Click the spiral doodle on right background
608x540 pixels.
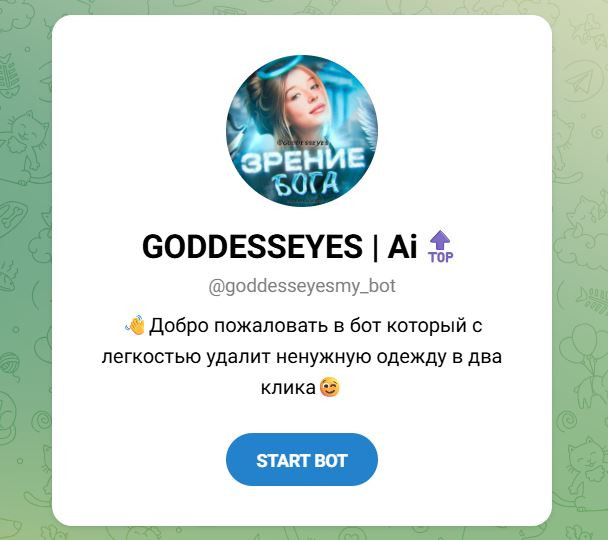(x=568, y=419)
